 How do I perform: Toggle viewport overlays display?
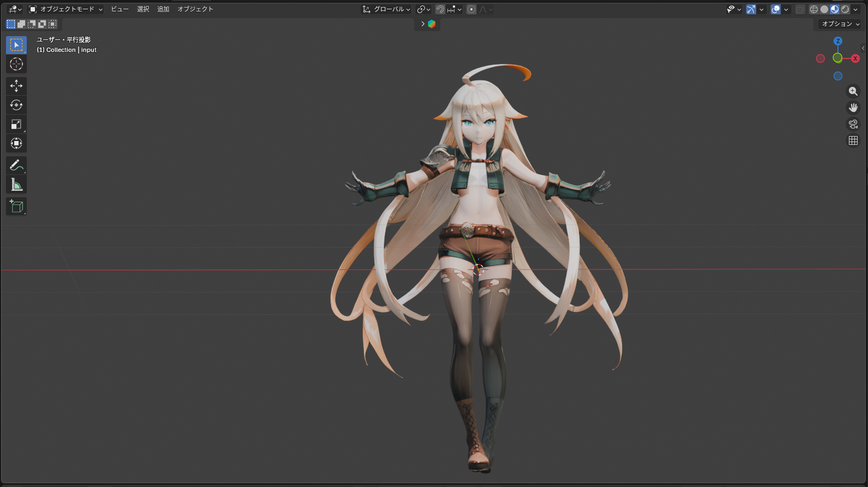(x=776, y=9)
